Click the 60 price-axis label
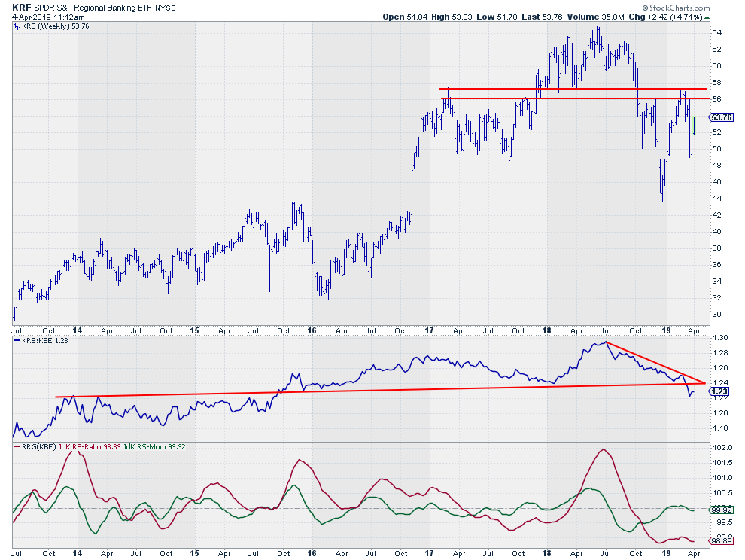Screen dimensions: 745x560 tap(716, 66)
